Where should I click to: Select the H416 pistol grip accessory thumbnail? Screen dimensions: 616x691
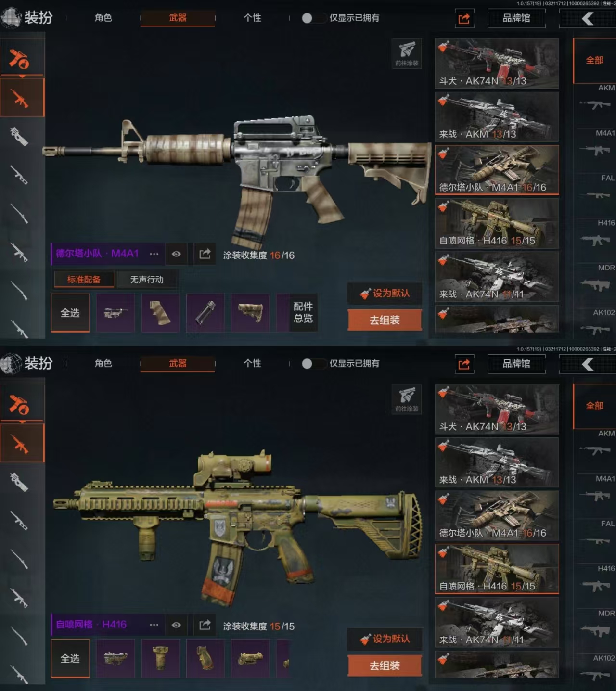pyautogui.click(x=205, y=658)
